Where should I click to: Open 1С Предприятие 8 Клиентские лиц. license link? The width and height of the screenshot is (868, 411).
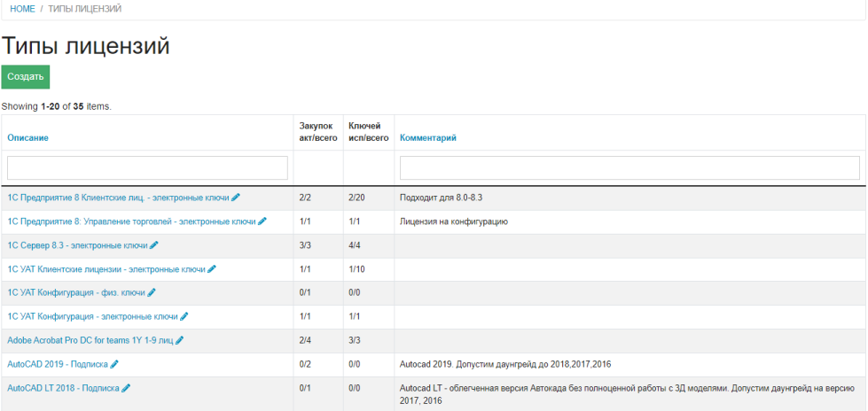(119, 198)
